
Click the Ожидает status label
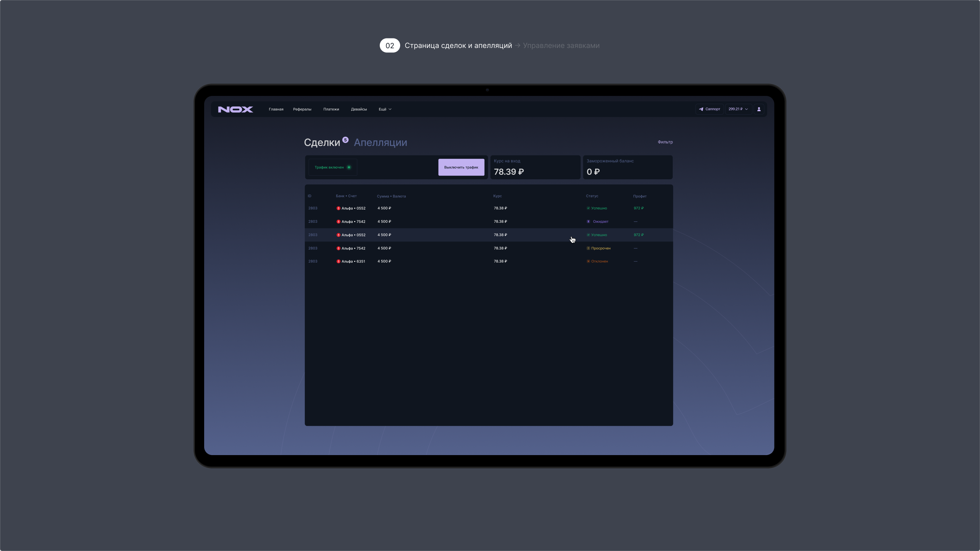[600, 221]
